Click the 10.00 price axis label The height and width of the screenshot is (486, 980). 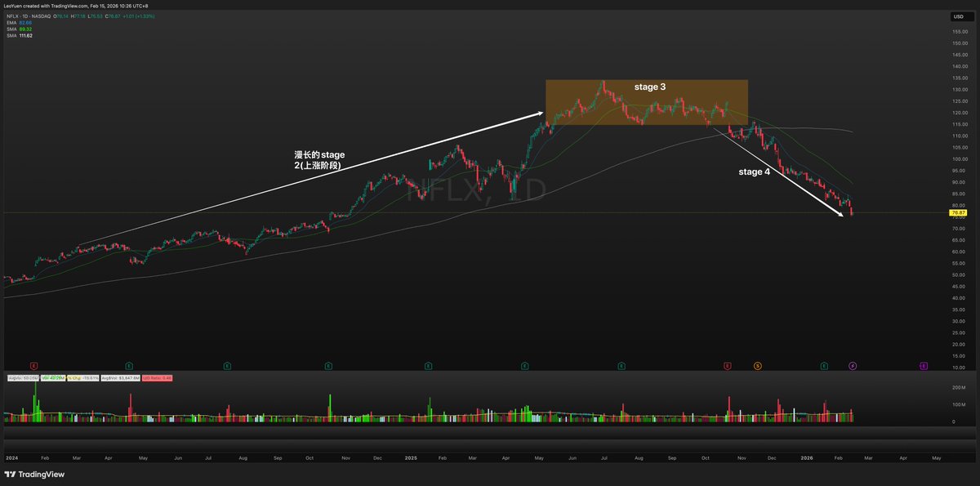(x=958, y=368)
